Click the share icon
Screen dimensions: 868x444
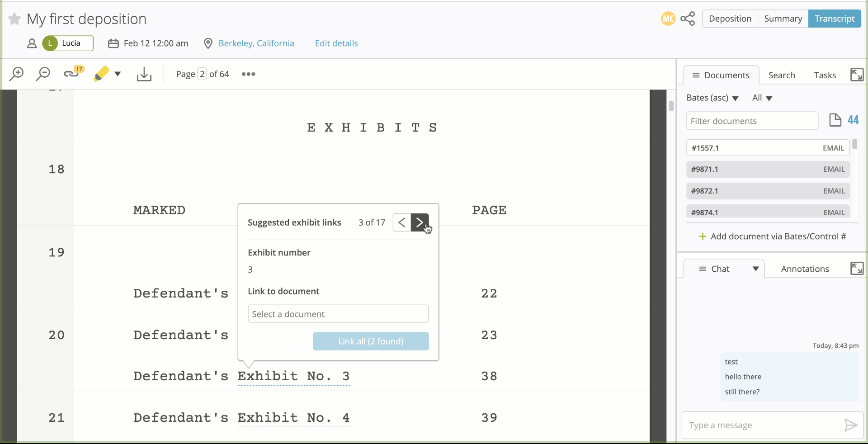[x=688, y=19]
